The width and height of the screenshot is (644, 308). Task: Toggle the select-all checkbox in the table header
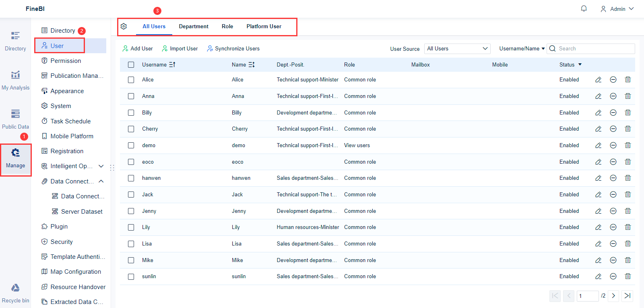131,65
